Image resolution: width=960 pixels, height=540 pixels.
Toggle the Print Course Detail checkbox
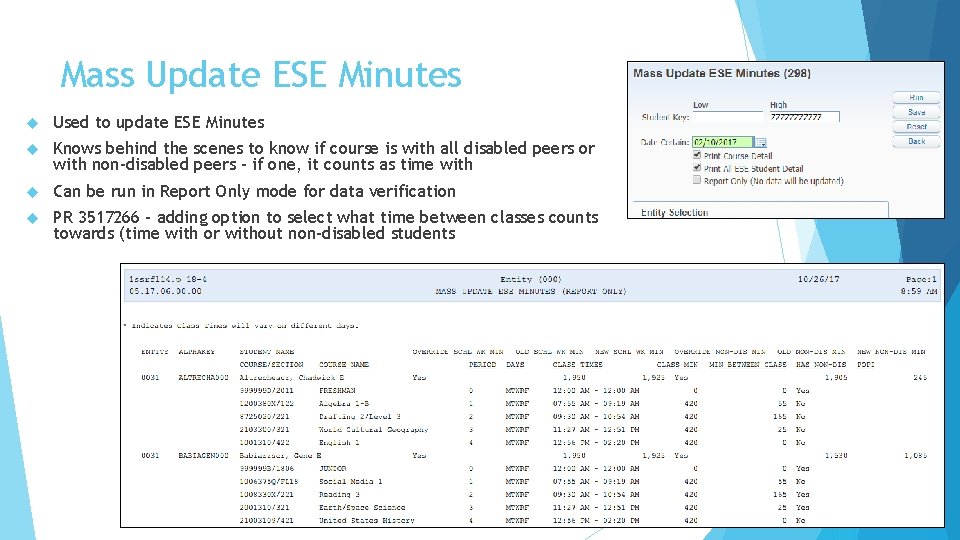697,156
